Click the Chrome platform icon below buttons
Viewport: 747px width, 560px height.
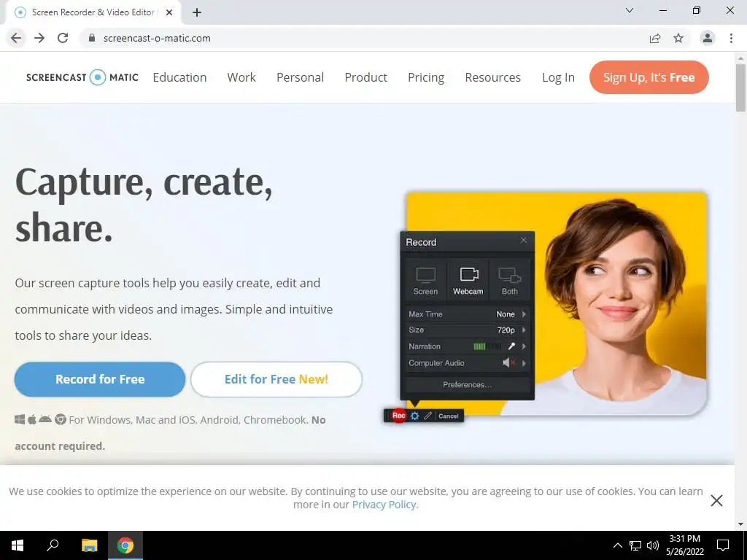[61, 419]
